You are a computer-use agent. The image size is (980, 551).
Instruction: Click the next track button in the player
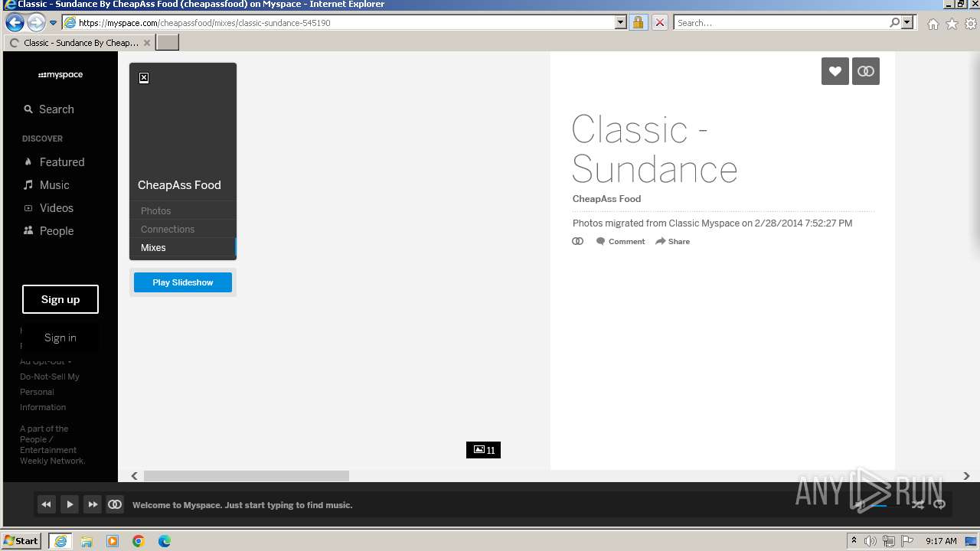(x=93, y=504)
